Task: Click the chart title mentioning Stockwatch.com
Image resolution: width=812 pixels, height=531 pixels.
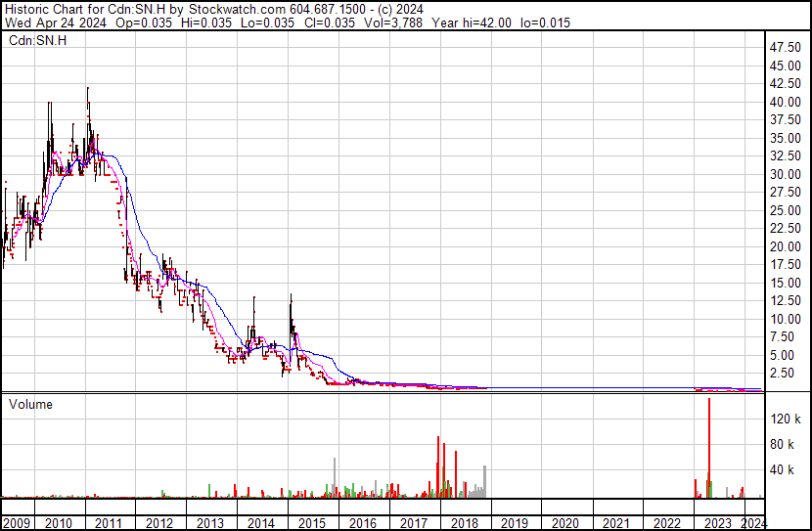Action: (214, 10)
